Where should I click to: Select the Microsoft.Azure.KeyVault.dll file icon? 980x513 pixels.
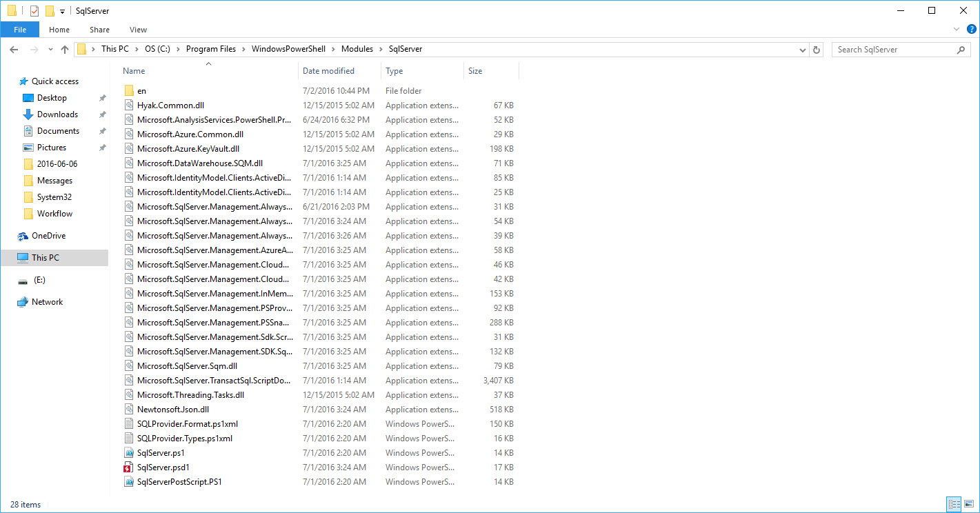pyautogui.click(x=129, y=149)
